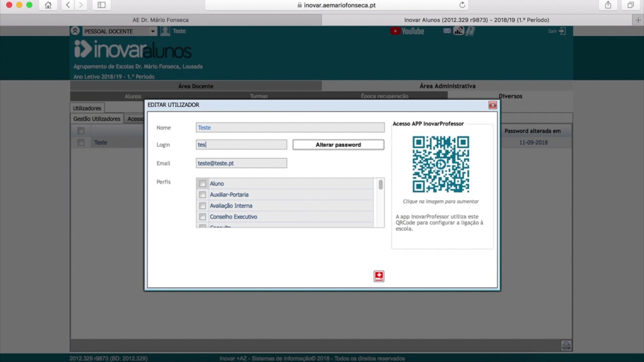The width and height of the screenshot is (644, 362).
Task: Click Clique na imagem para aumentar text
Action: (x=441, y=202)
